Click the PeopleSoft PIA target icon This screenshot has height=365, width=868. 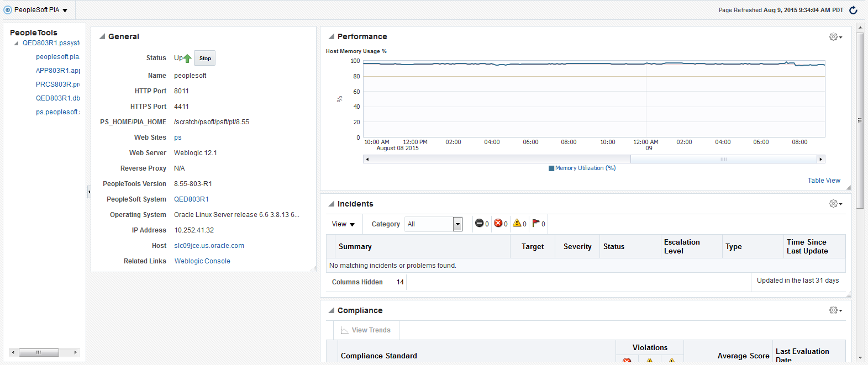click(x=8, y=10)
